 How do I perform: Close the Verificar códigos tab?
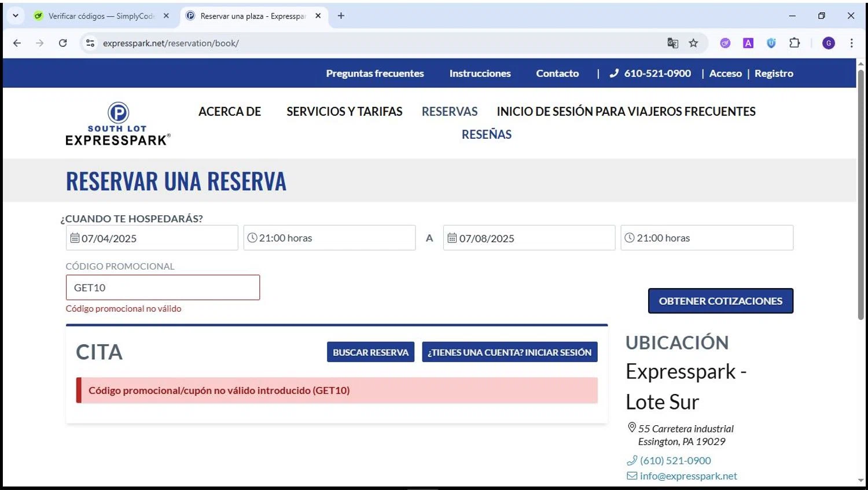166,16
